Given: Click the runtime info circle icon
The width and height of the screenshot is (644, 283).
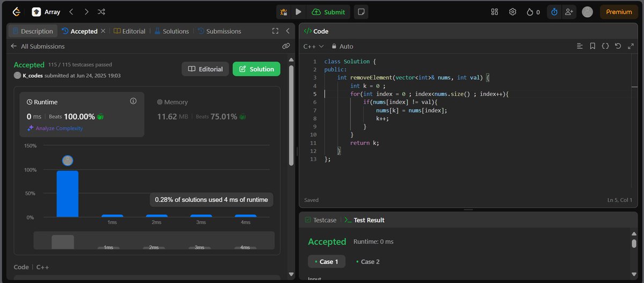Looking at the screenshot, I should tap(133, 101).
